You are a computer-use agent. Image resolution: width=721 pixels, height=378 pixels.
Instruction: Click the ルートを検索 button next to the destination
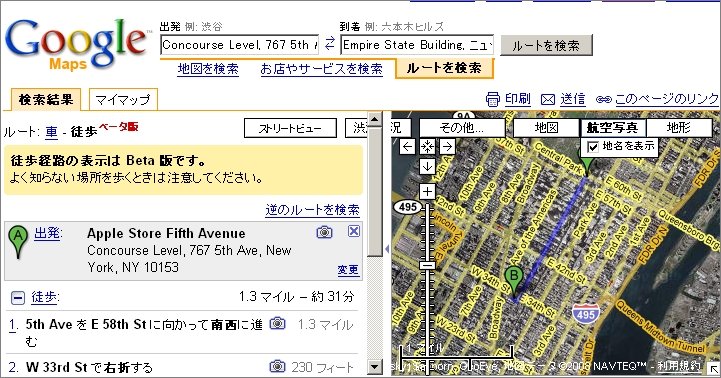[x=546, y=45]
